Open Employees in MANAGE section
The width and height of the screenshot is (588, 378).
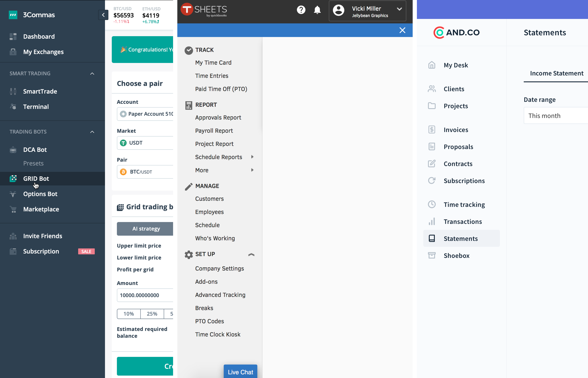pyautogui.click(x=209, y=212)
